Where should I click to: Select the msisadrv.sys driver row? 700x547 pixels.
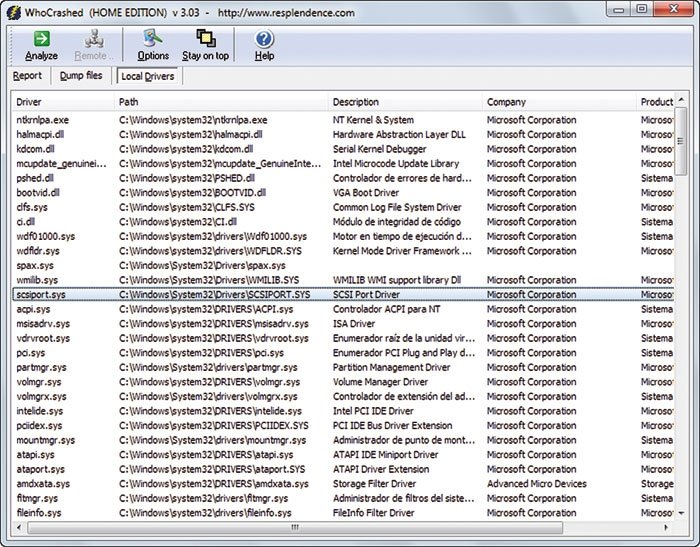tap(343, 324)
